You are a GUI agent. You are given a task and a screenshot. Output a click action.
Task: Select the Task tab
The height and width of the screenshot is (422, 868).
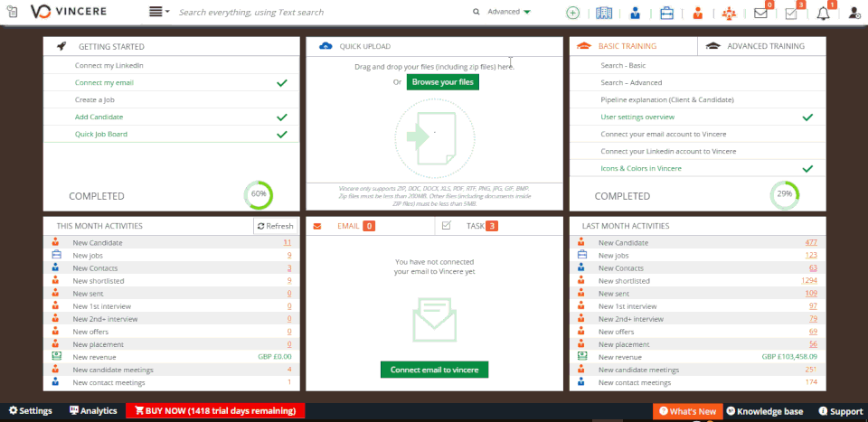499,226
